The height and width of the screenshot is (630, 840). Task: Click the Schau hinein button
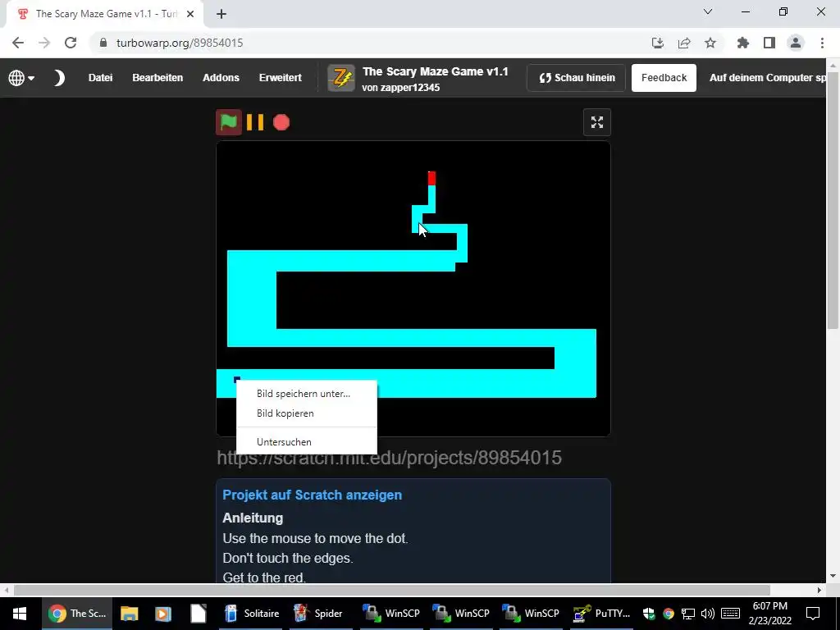point(576,78)
